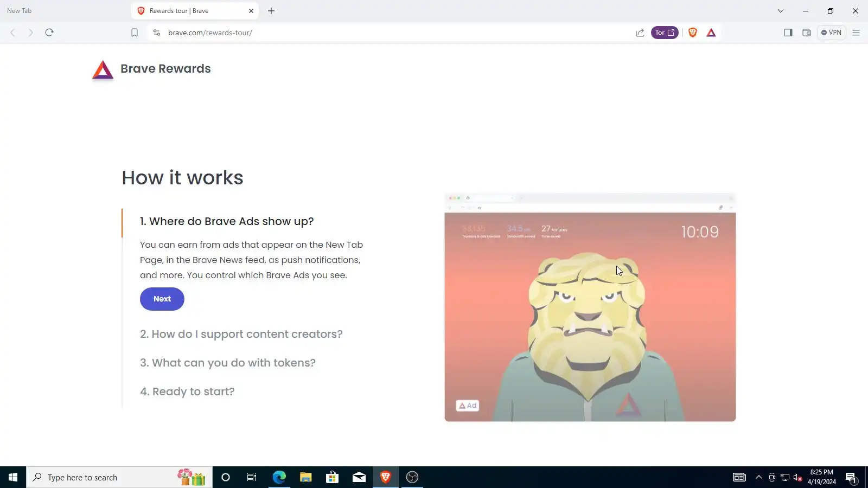Click the Meet Now camera tray icon
The image size is (868, 488).
pos(772,477)
